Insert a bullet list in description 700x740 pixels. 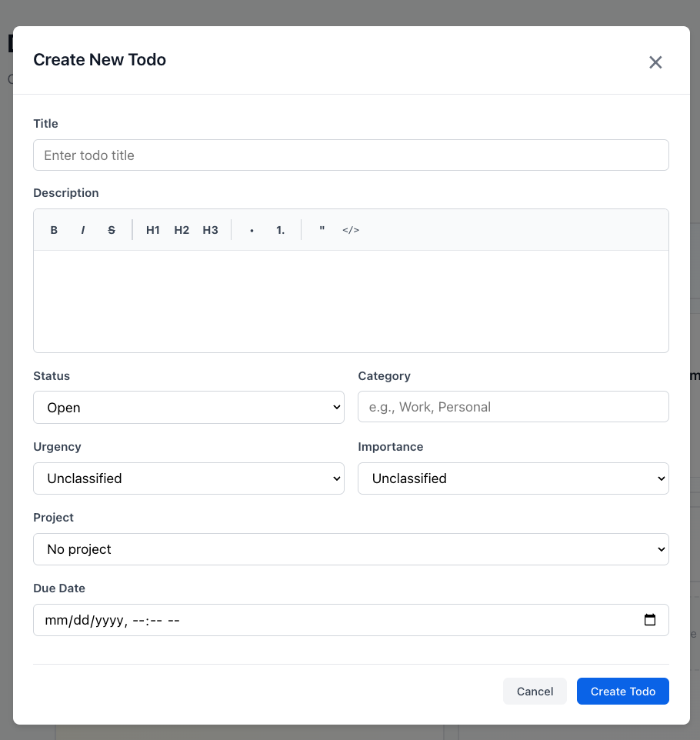click(252, 230)
